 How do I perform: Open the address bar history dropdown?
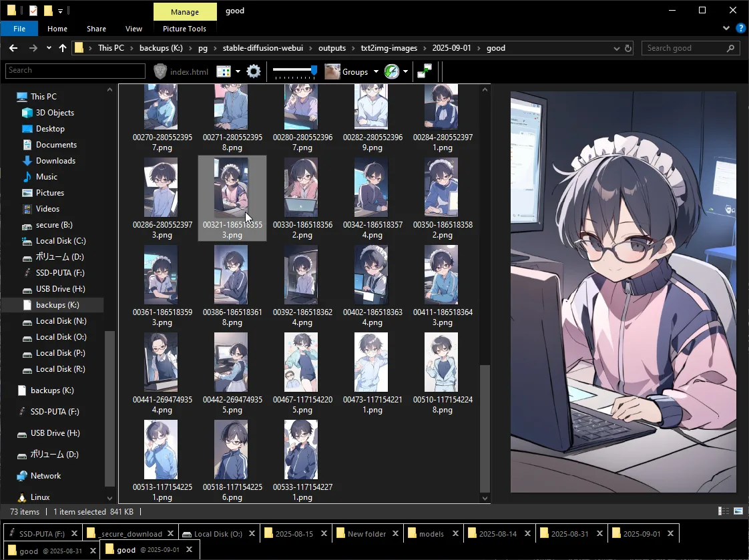[x=616, y=48]
